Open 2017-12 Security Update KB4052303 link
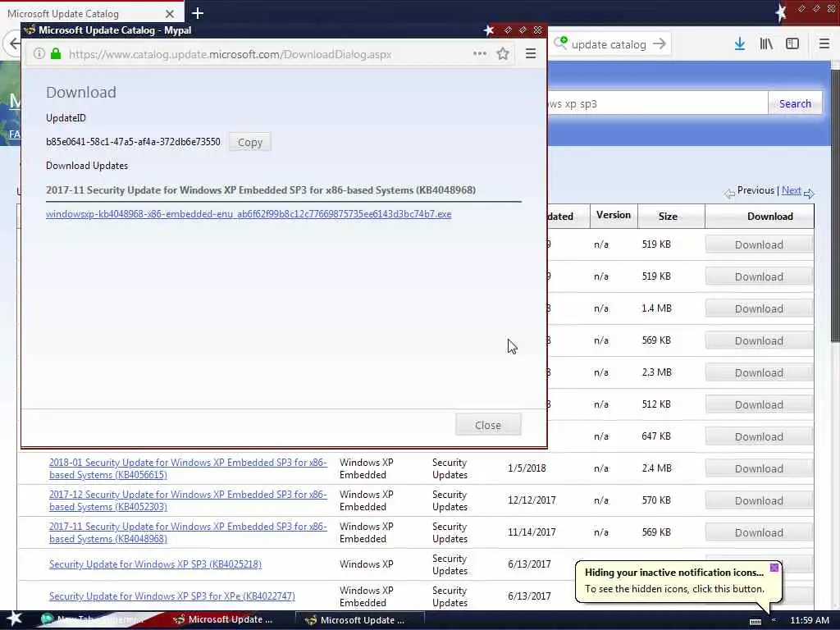Screen dimensions: 840x630 click(188, 501)
